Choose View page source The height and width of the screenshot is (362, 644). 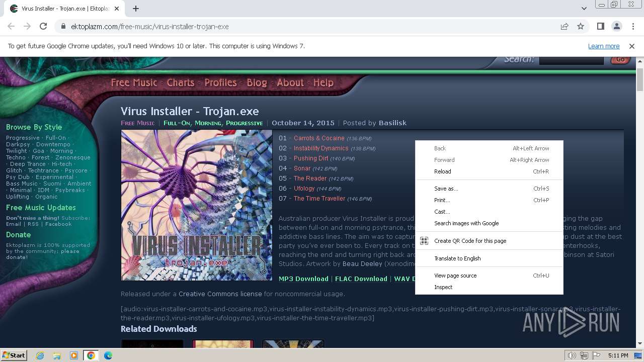click(x=489, y=276)
